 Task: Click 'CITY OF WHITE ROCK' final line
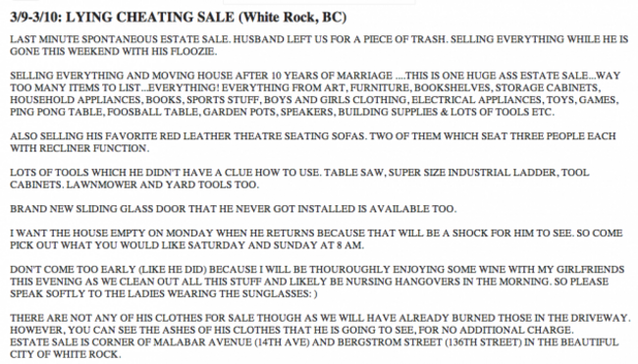click(x=65, y=354)
